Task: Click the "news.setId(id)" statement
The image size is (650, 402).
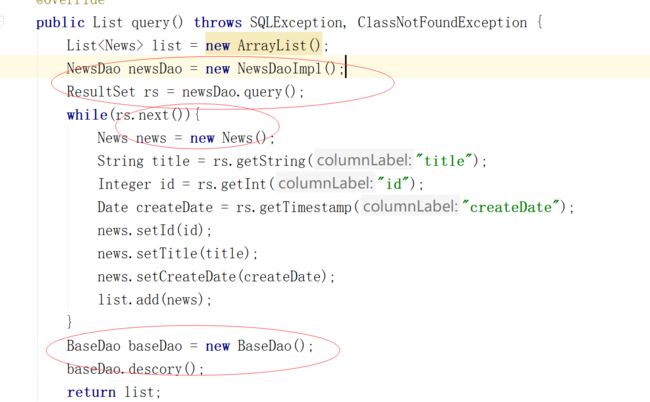Action: (x=154, y=230)
